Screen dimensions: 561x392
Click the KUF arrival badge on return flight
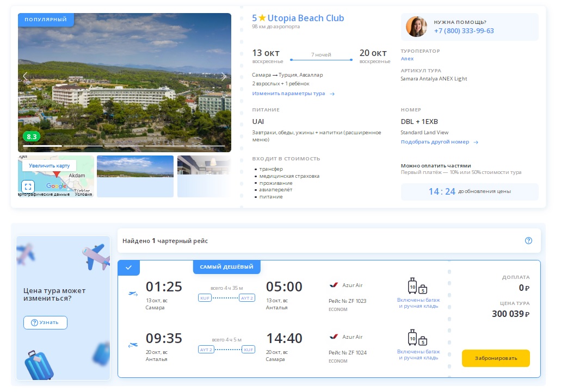[x=248, y=350]
